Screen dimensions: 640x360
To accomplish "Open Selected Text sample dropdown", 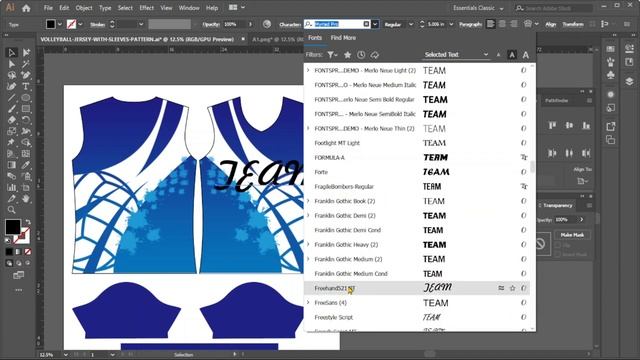I will point(456,54).
